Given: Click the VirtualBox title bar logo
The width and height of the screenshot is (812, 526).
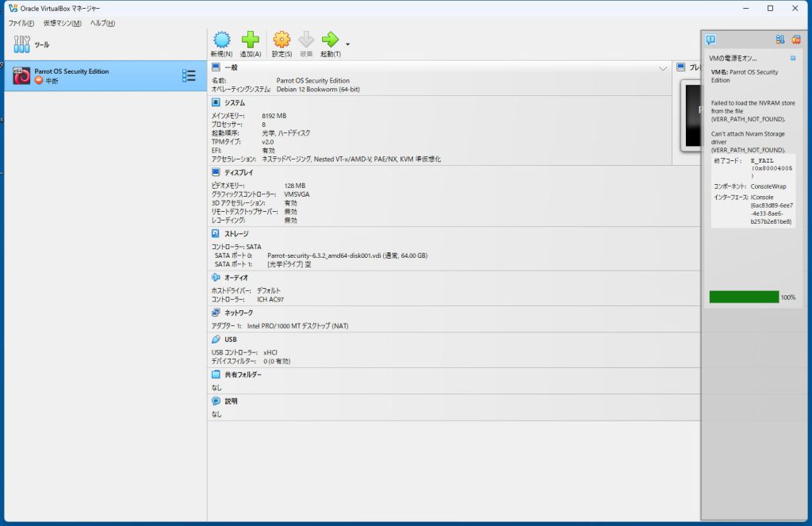Looking at the screenshot, I should click(13, 8).
